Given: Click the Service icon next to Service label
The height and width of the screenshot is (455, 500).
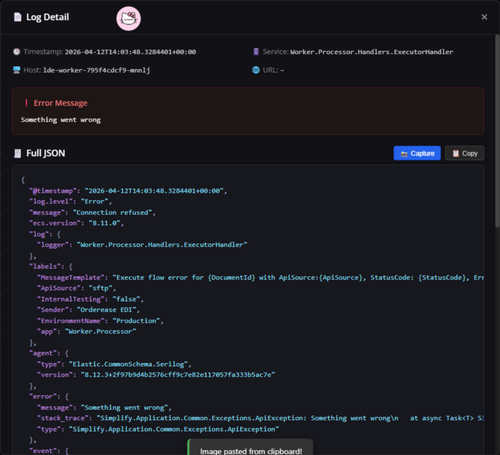Looking at the screenshot, I should click(256, 52).
